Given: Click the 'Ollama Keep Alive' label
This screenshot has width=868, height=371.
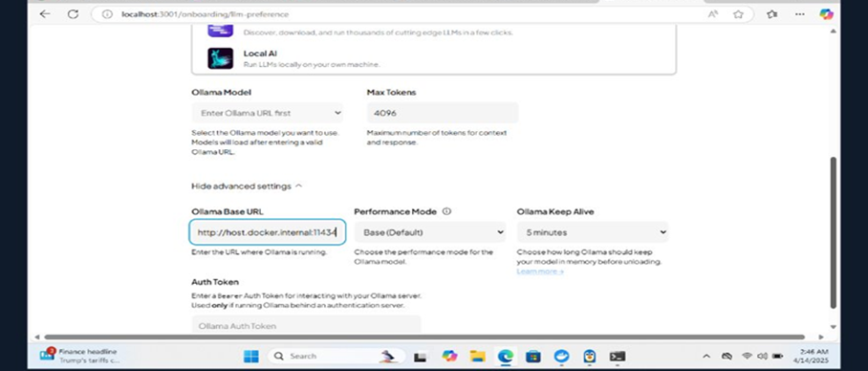Looking at the screenshot, I should click(x=555, y=211).
